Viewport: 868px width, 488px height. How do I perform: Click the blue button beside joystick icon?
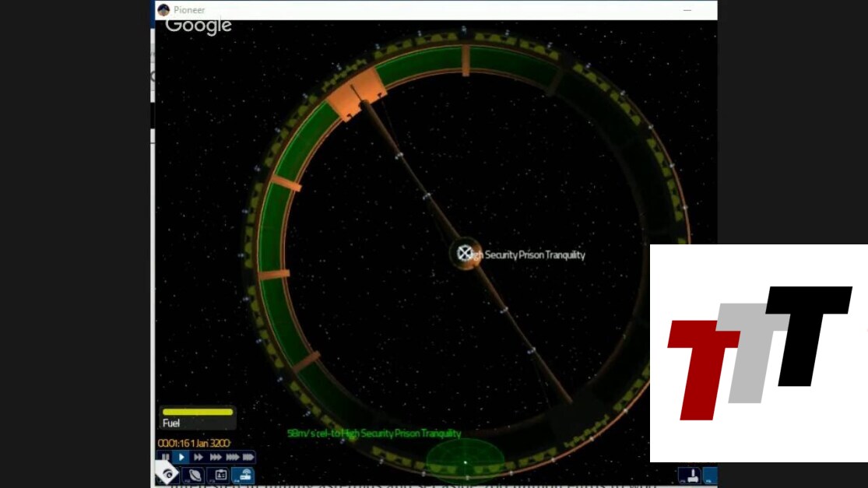click(708, 475)
